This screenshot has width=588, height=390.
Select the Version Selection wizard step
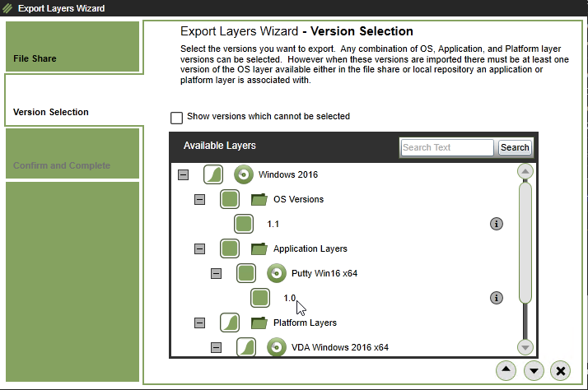73,100
